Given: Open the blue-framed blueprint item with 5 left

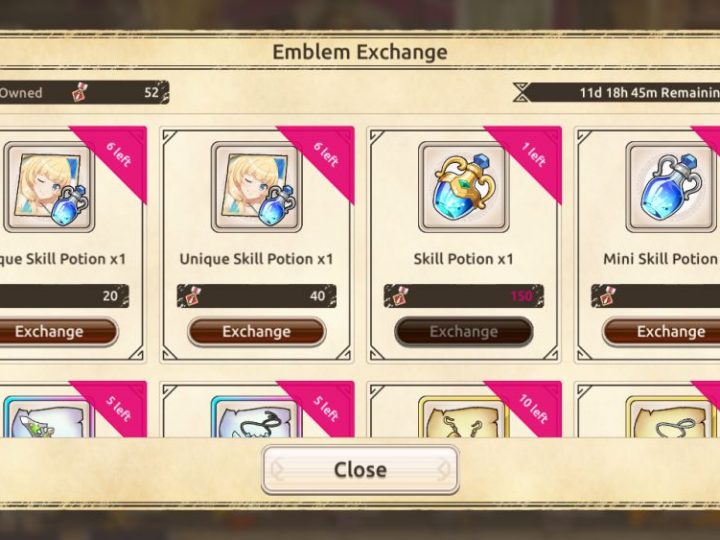Looking at the screenshot, I should [x=257, y=416].
